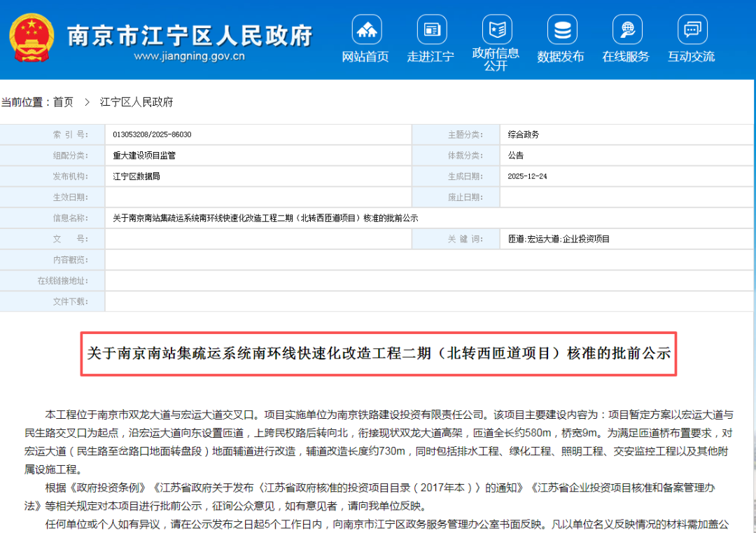Open the 互动交流 chat bubble icon
Screen dimensions: 756x533
tap(692, 29)
